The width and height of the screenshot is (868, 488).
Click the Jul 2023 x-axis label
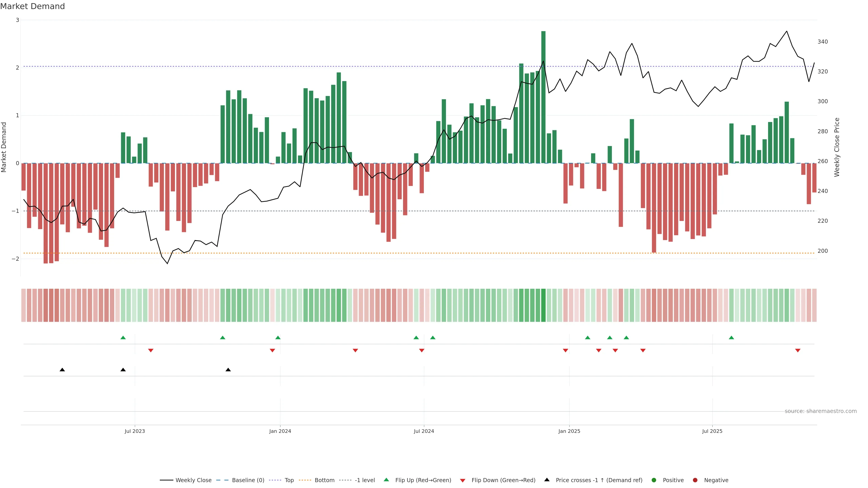134,431
